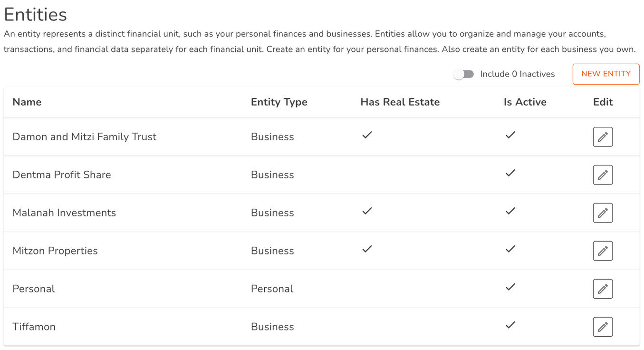This screenshot has width=644, height=350.
Task: Edit the Mitzon Properties entity
Action: point(603,251)
